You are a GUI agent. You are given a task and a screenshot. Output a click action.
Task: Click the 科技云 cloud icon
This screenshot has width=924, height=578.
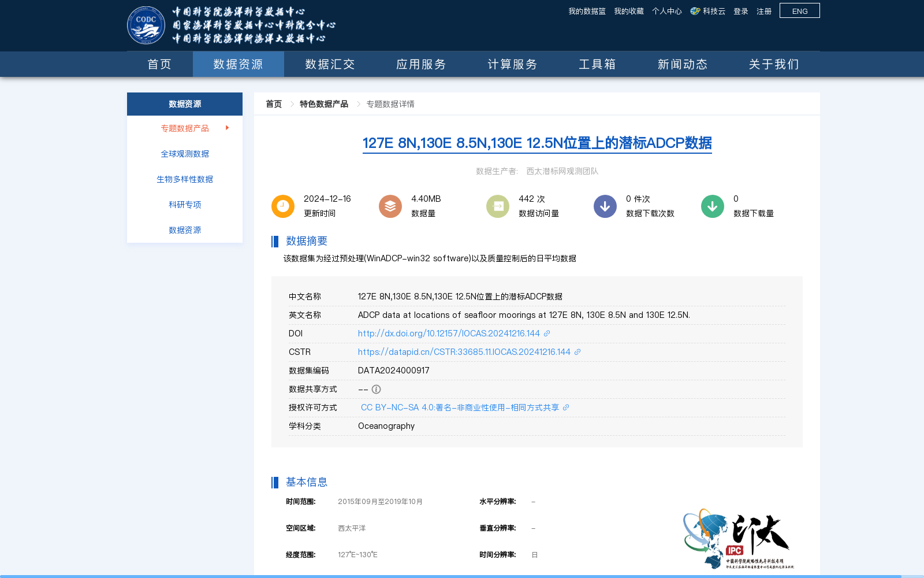click(695, 11)
